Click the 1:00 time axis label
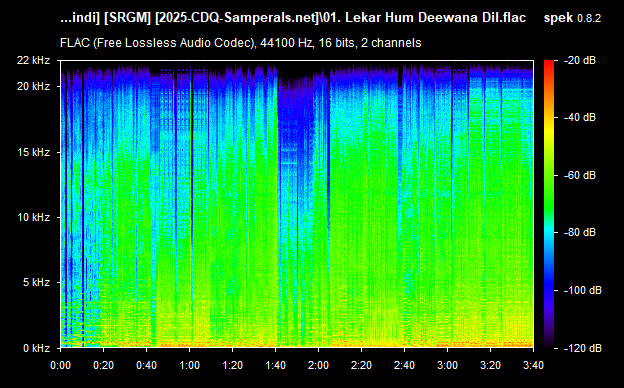The image size is (624, 388). (189, 365)
